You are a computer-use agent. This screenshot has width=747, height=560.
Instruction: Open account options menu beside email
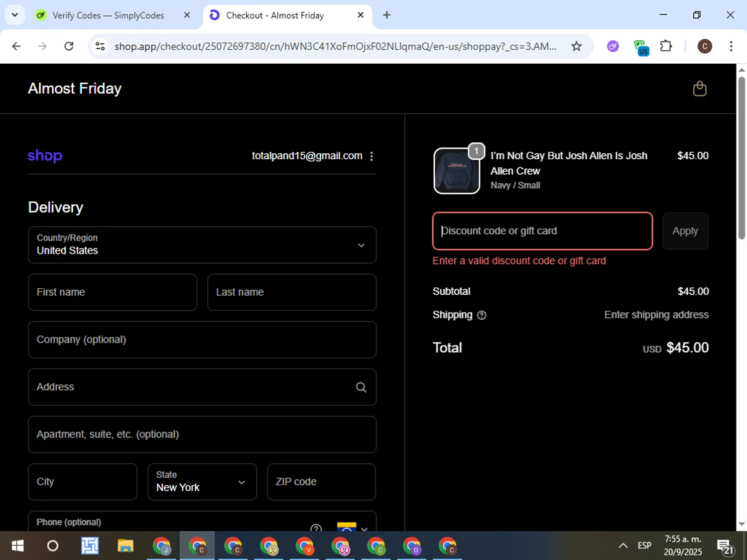372,156
